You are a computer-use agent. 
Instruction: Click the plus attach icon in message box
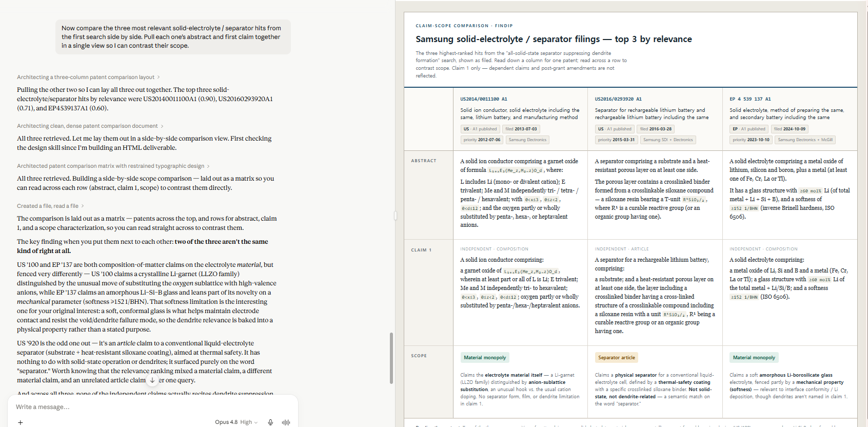click(x=21, y=422)
